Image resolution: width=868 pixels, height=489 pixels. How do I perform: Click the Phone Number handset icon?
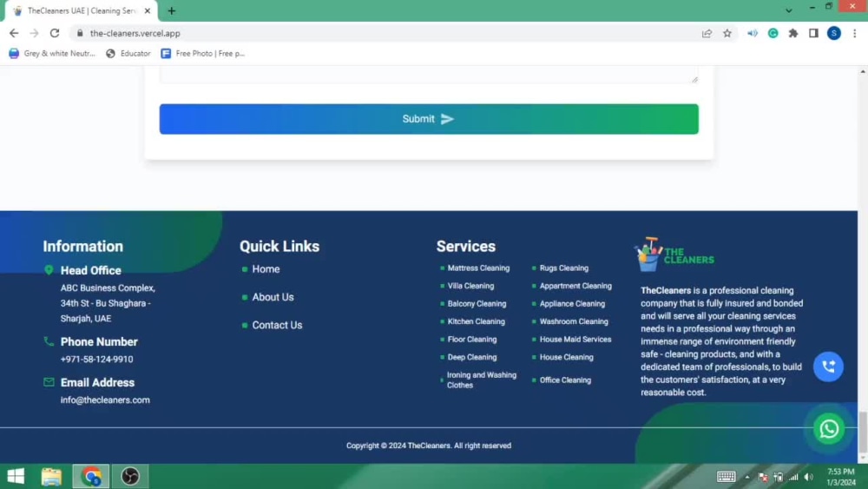tap(49, 341)
